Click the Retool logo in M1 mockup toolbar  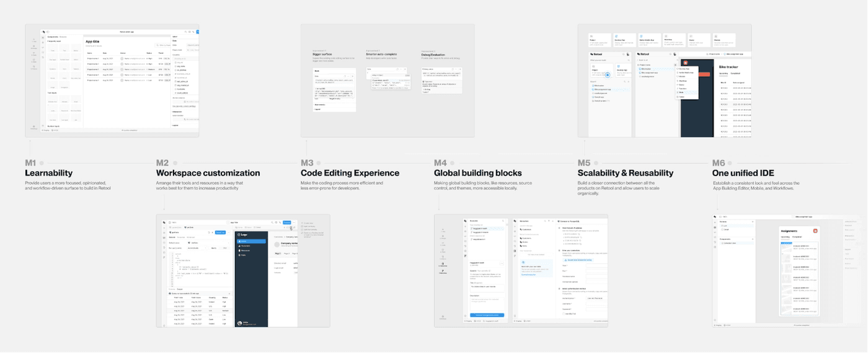(44, 32)
